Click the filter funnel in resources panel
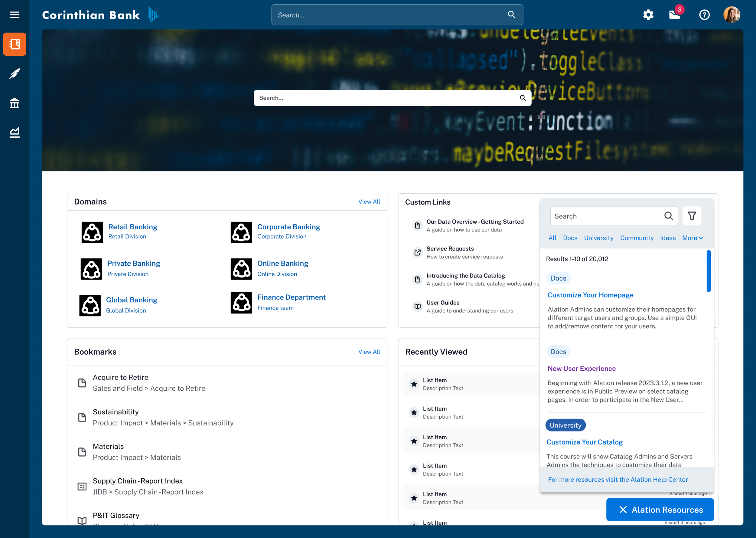The width and height of the screenshot is (756, 538). click(692, 216)
